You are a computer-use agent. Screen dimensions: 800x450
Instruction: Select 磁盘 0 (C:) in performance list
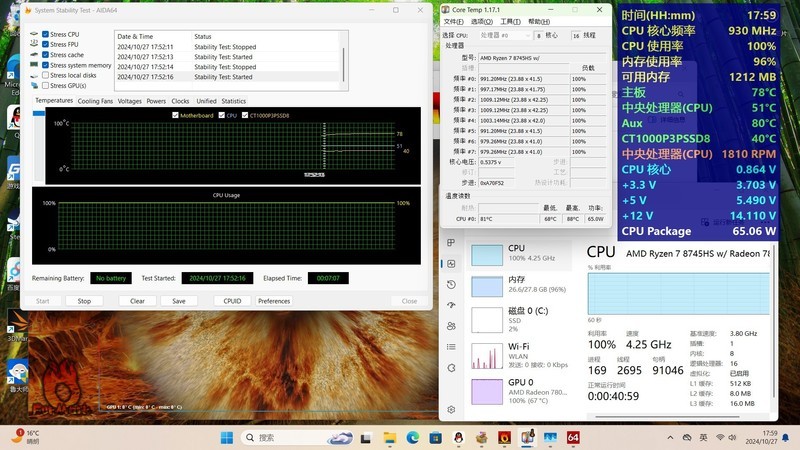click(519, 319)
